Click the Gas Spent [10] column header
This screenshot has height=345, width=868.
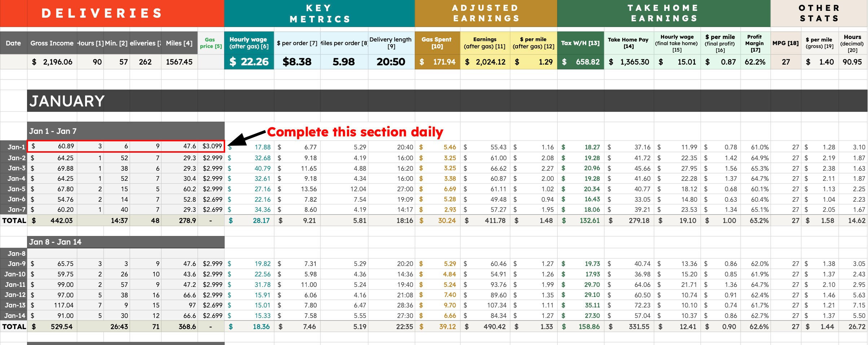pos(436,43)
